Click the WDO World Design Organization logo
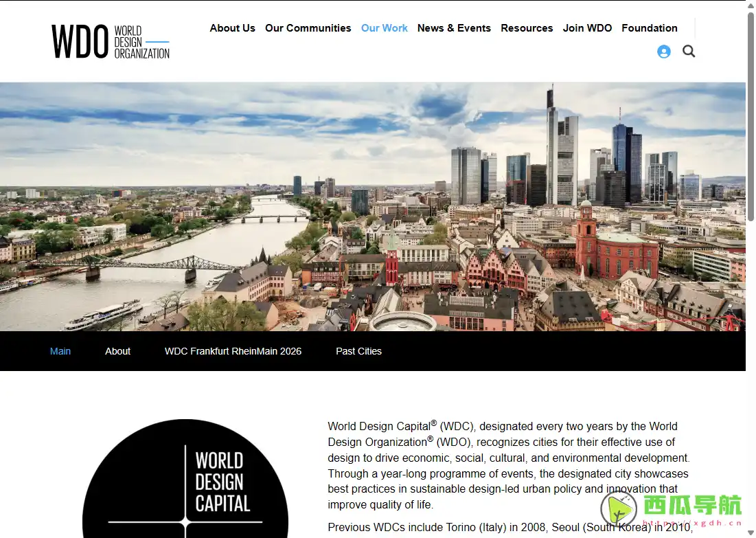The image size is (756, 538). tap(111, 41)
